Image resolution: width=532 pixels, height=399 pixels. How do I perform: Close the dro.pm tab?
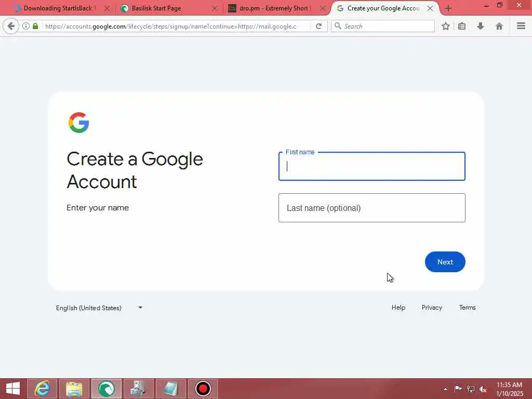click(x=323, y=8)
